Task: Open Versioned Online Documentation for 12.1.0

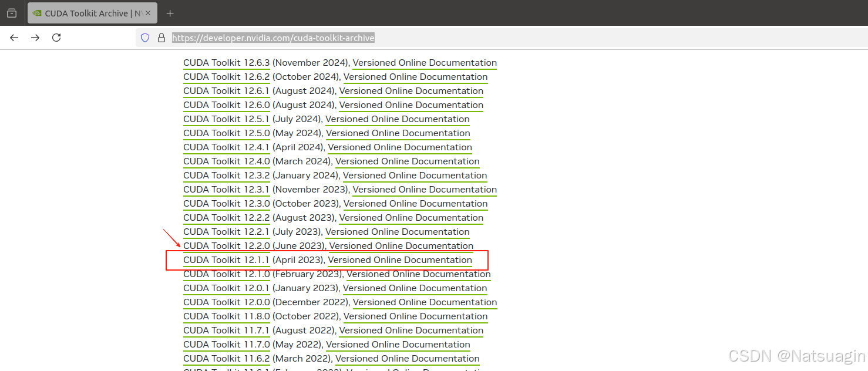Action: [419, 274]
